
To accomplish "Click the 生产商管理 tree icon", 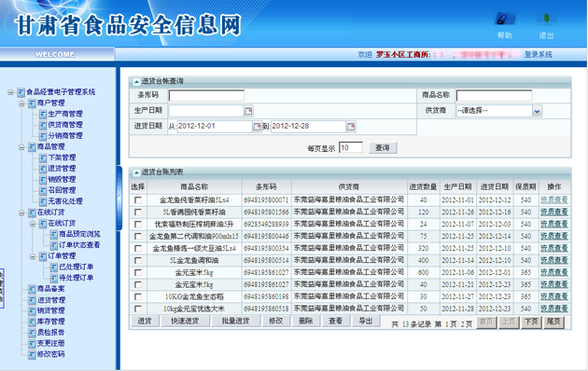I will point(43,114).
